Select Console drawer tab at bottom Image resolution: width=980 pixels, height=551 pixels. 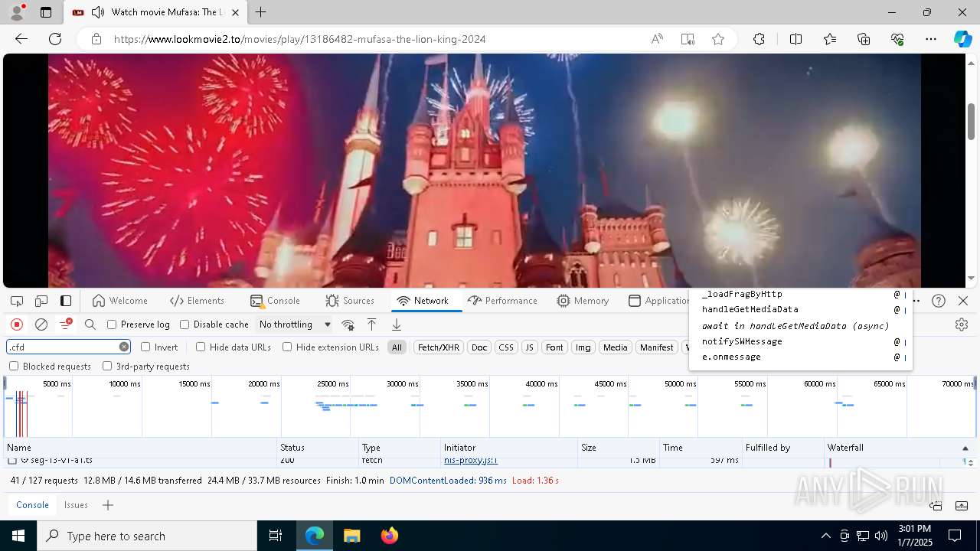tap(32, 505)
